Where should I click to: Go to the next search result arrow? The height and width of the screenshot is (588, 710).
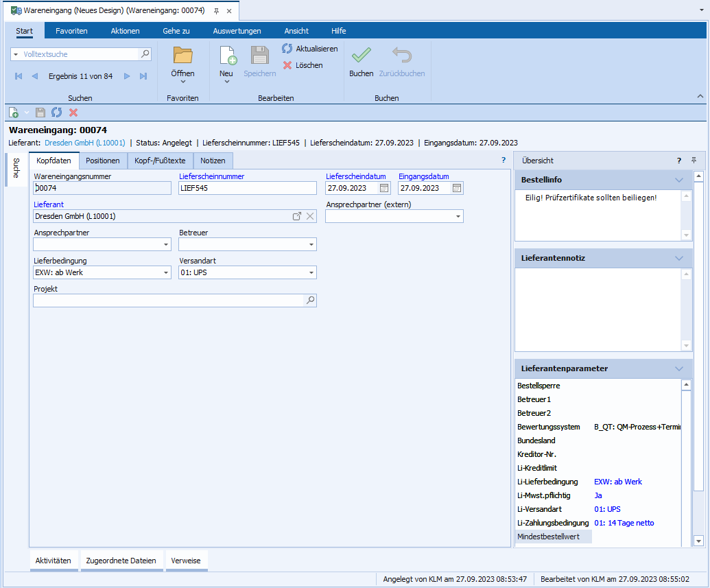coord(127,76)
